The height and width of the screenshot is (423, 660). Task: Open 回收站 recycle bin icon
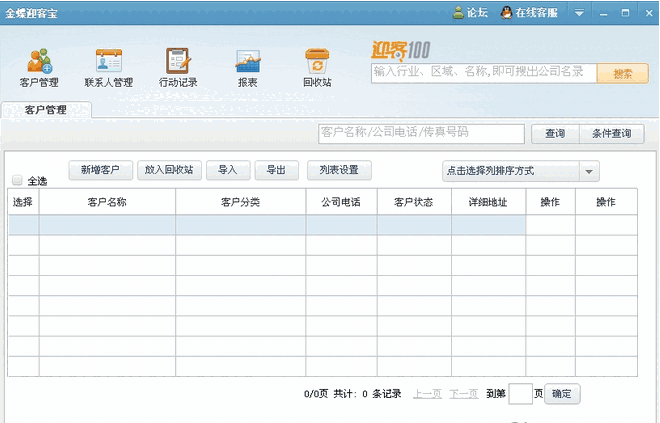coord(317,61)
